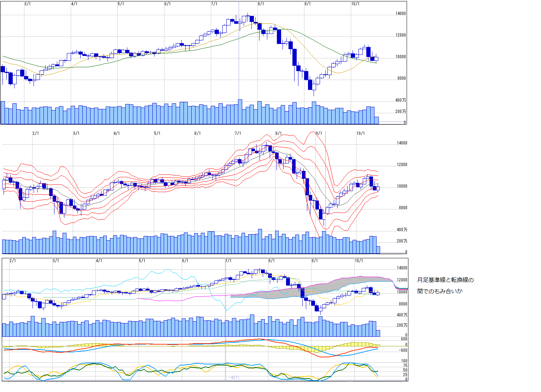Click the "100" label on stochastic axis
Image resolution: width=541 pixels, height=392 pixels.
[404, 361]
